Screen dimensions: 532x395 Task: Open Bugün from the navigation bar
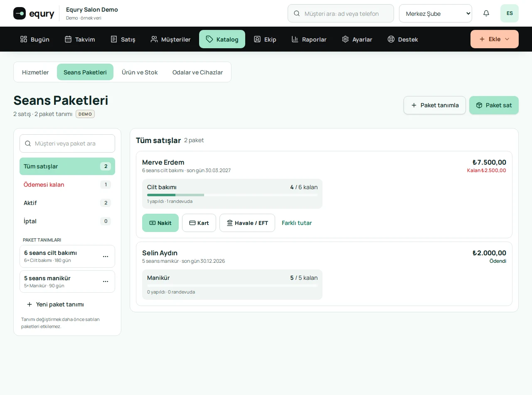pos(35,39)
